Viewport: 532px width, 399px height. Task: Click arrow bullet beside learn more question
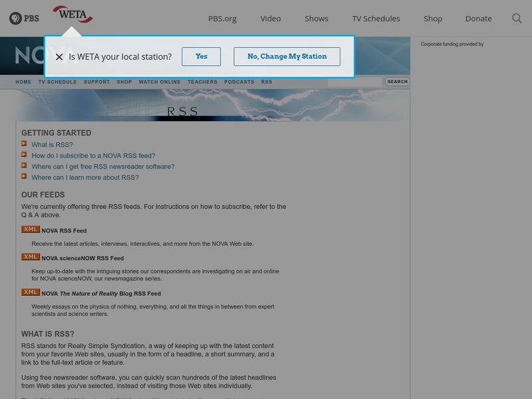(x=24, y=176)
